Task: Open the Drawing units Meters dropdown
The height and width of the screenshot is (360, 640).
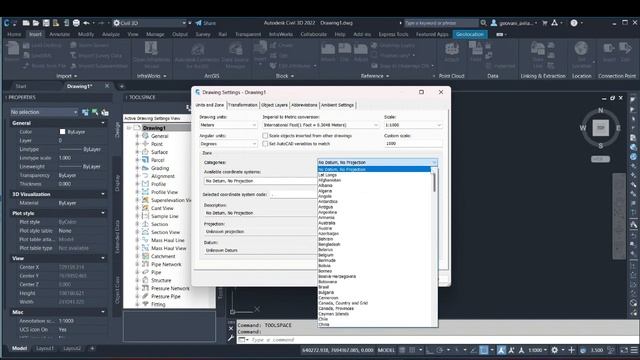Action: [x=229, y=125]
